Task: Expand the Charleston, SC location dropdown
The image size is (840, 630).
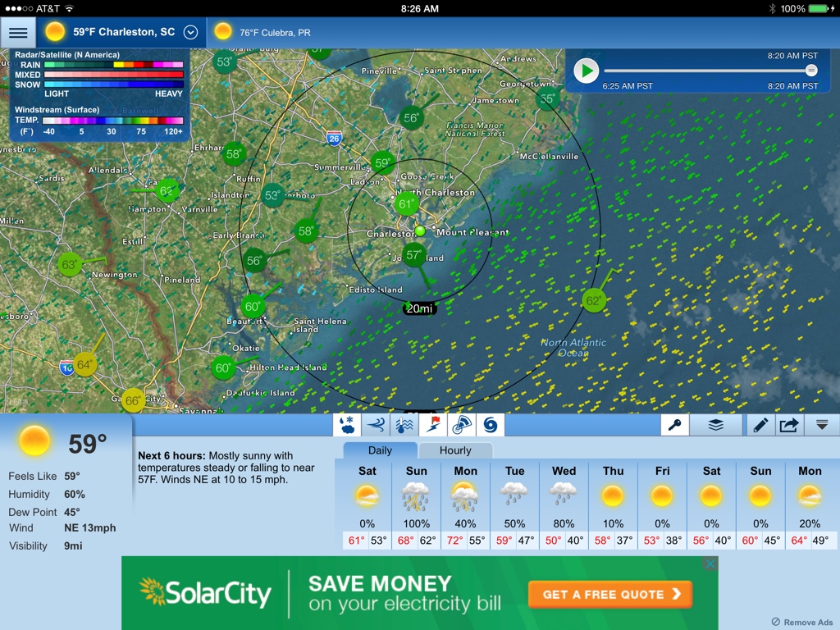Action: tap(191, 33)
